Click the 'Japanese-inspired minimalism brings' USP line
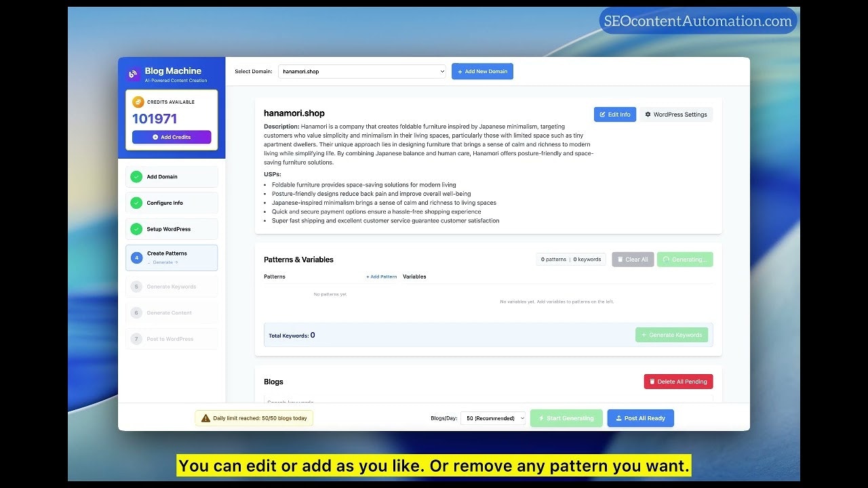This screenshot has height=488, width=868. [384, 203]
